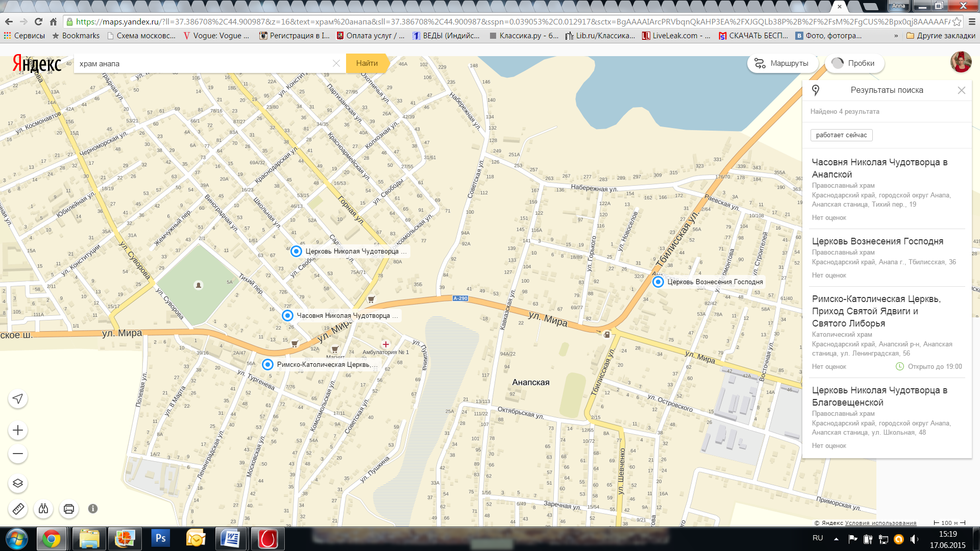Open Римско-Католическая Церквь result
980x551 pixels.
(887, 332)
